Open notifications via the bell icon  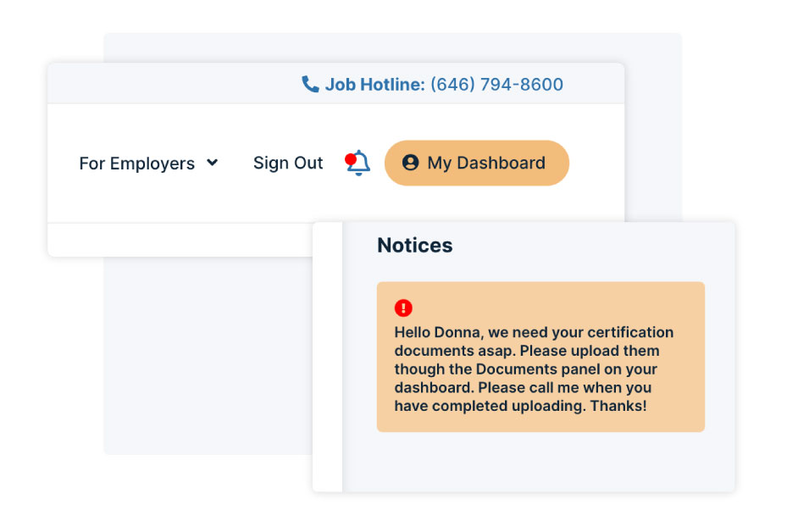[x=359, y=163]
